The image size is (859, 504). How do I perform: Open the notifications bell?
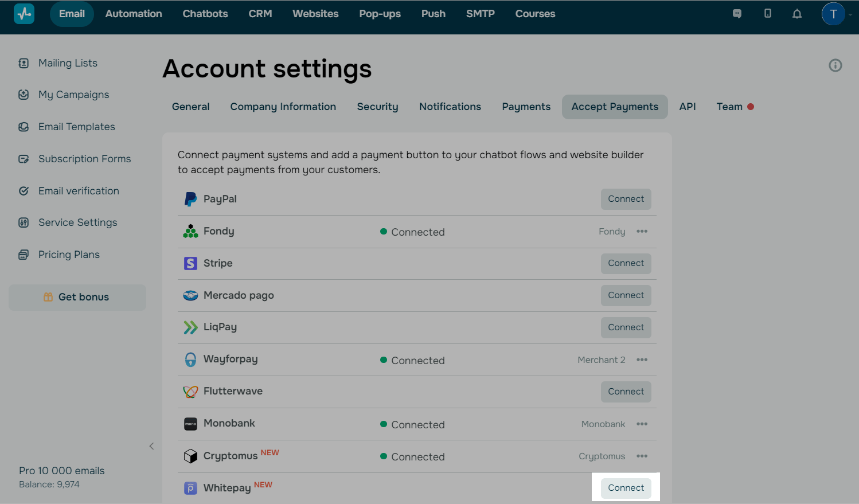(797, 14)
